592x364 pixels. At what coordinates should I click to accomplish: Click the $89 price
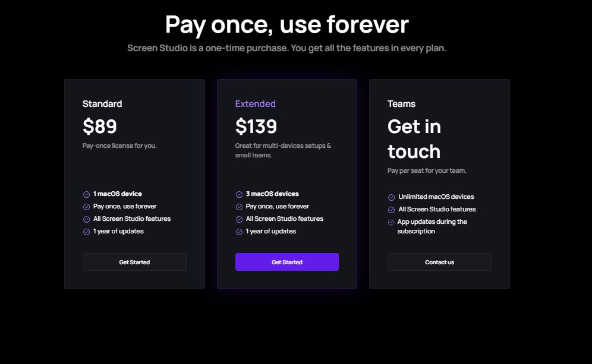(x=100, y=126)
